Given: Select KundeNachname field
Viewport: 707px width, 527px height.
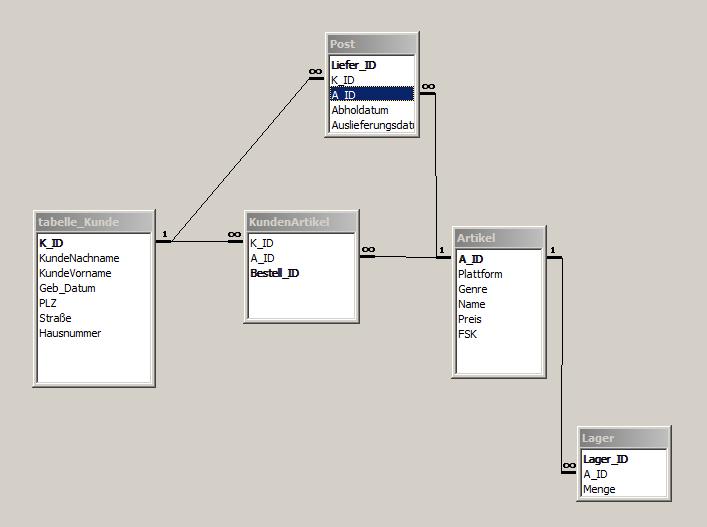Looking at the screenshot, I should click(94, 258).
